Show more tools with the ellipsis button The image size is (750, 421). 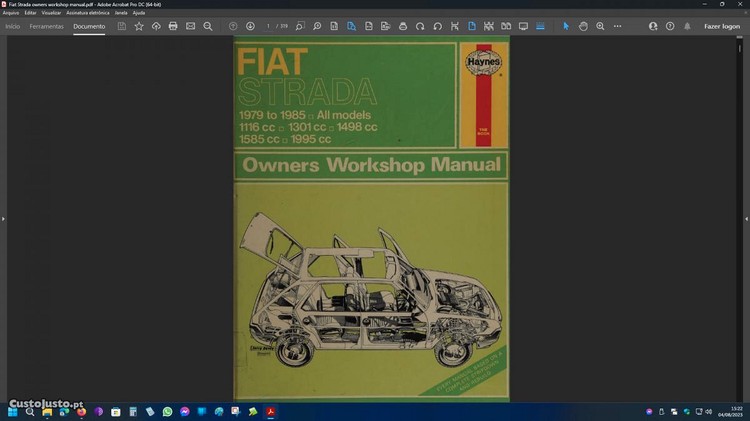point(618,26)
